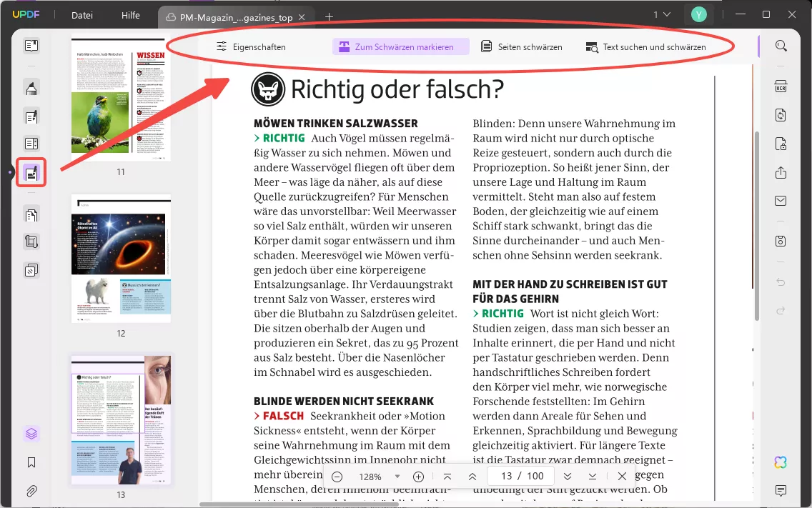Choose Seiten schwärzen
Viewport: 812px width, 508px height.
click(522, 46)
